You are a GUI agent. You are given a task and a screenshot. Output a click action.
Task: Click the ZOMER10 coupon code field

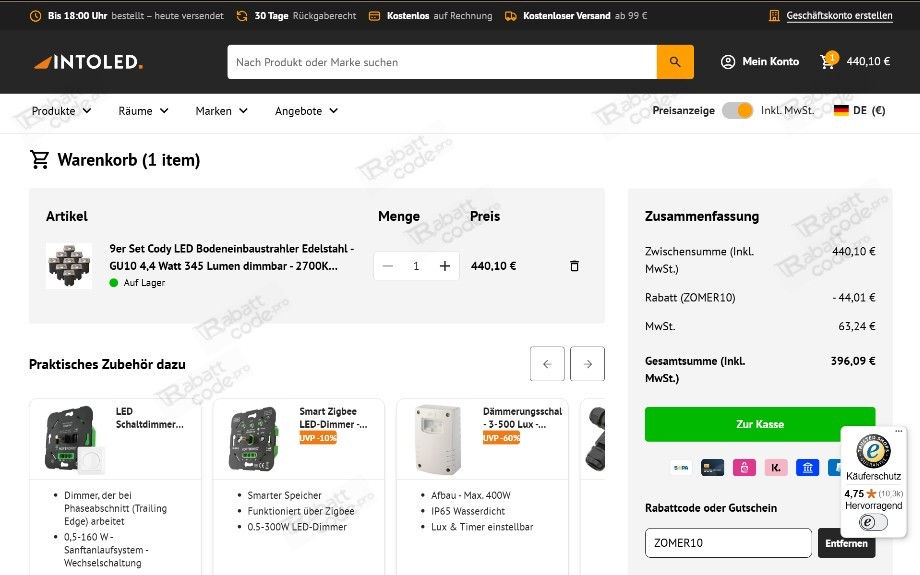[x=728, y=543]
